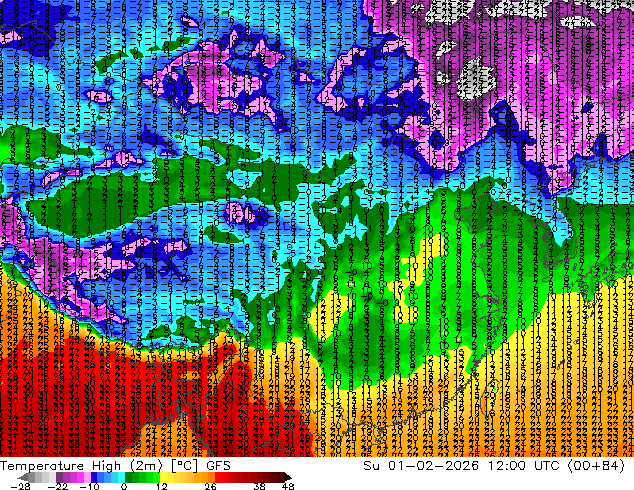This screenshot has height=490, width=634.
Task: Click the bright red legend swatch above 26
Action: click(218, 477)
